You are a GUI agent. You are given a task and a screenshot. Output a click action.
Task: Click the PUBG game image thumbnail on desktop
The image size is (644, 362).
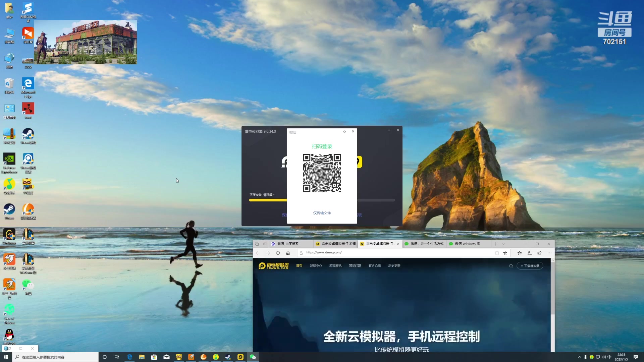(85, 42)
